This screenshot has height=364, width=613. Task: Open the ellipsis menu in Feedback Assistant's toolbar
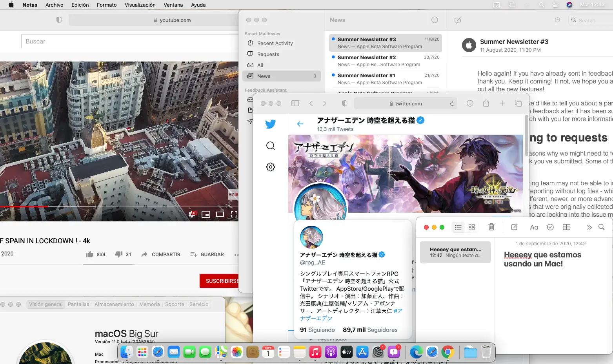(557, 20)
